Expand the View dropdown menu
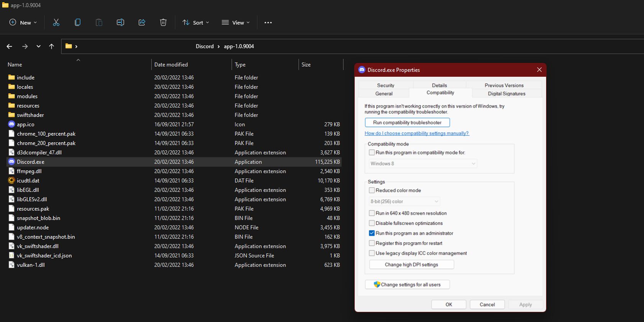Viewport: 644px width, 322px height. (x=236, y=23)
